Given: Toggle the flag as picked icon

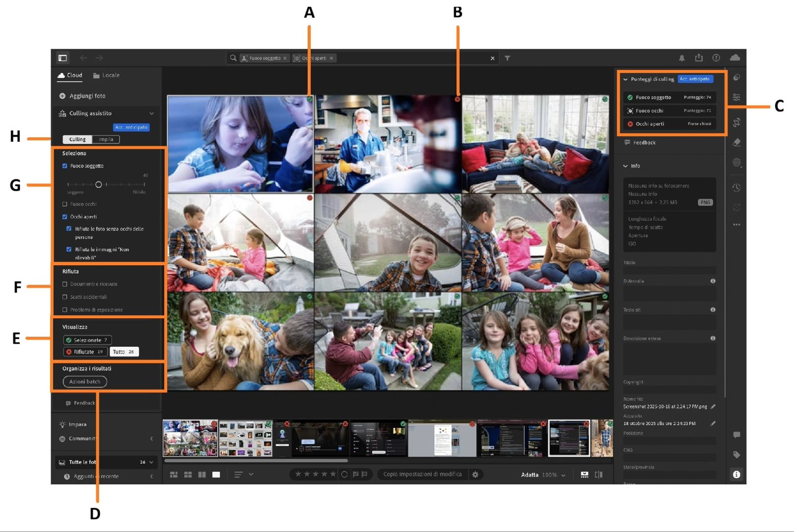Looking at the screenshot, I should 355,474.
